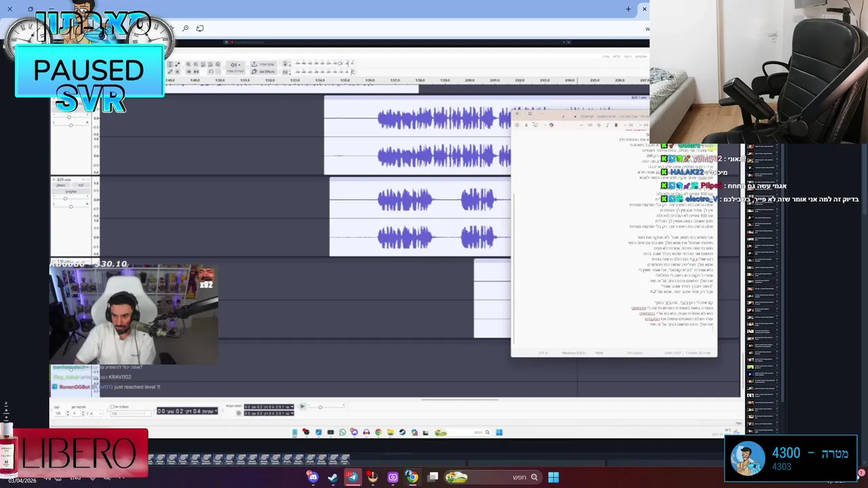
Task: Toggle Mute on the 825 ynet track
Action: pos(61,185)
